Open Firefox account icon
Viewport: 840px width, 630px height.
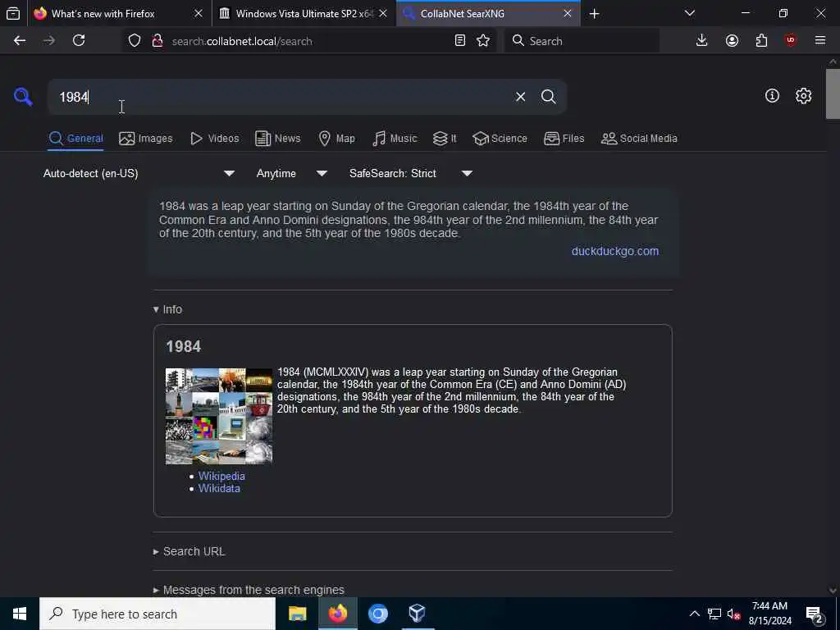click(732, 41)
